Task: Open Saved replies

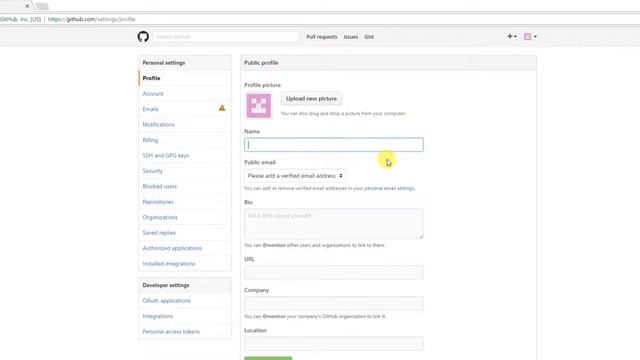Action: pyautogui.click(x=185, y=233)
